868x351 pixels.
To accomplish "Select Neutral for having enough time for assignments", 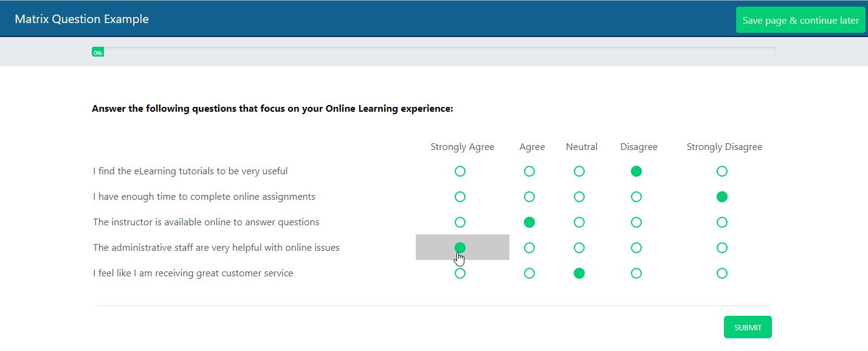I will [x=579, y=196].
